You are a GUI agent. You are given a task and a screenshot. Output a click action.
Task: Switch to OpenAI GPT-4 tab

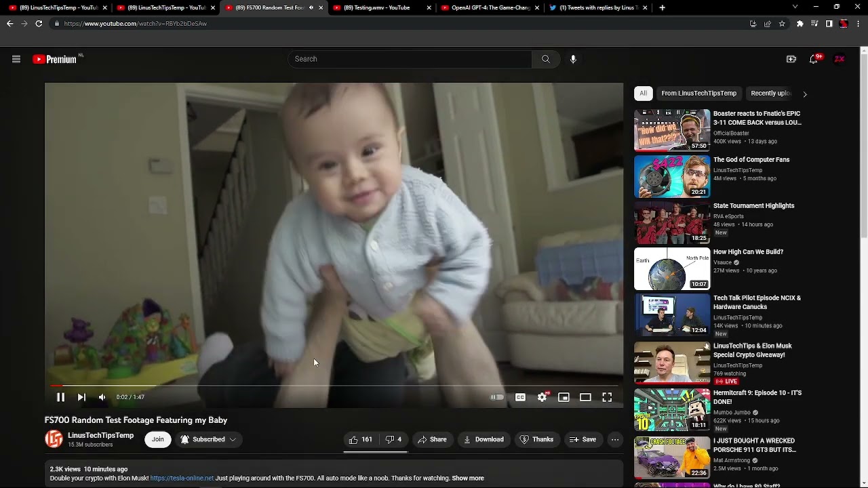pos(490,7)
